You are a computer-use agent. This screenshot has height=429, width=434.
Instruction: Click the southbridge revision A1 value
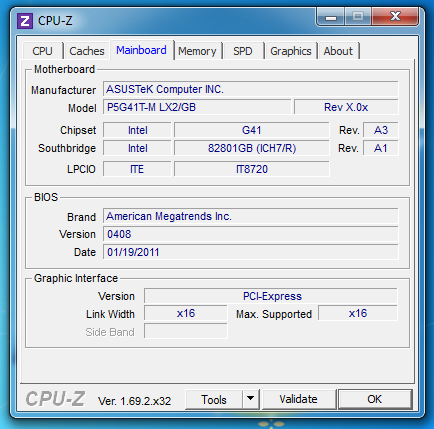[x=381, y=148]
